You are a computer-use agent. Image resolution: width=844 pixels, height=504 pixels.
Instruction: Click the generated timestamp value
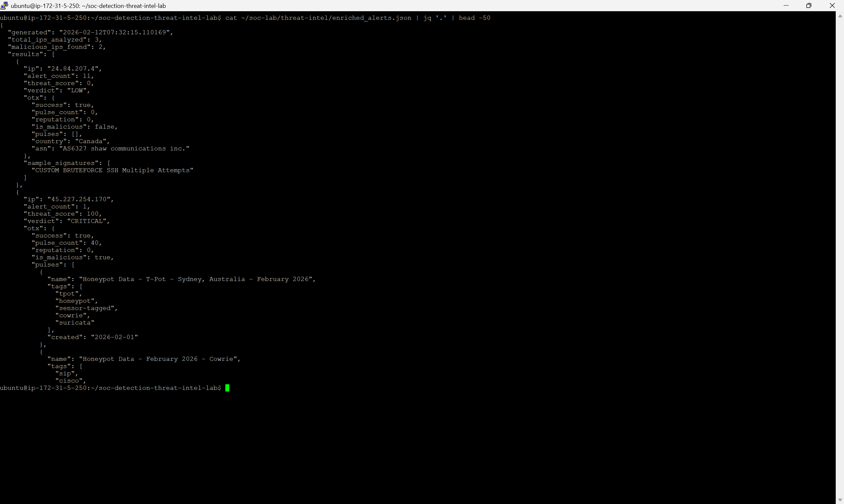(x=114, y=32)
